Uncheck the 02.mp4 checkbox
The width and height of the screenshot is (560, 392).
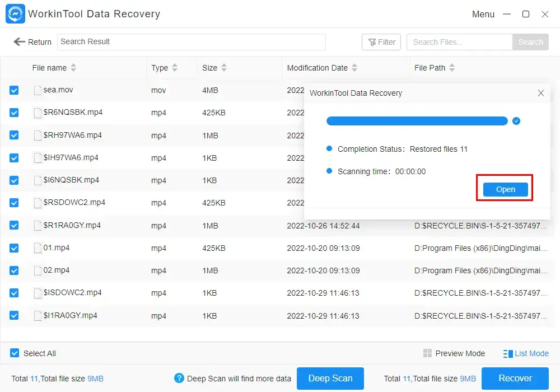click(x=14, y=270)
